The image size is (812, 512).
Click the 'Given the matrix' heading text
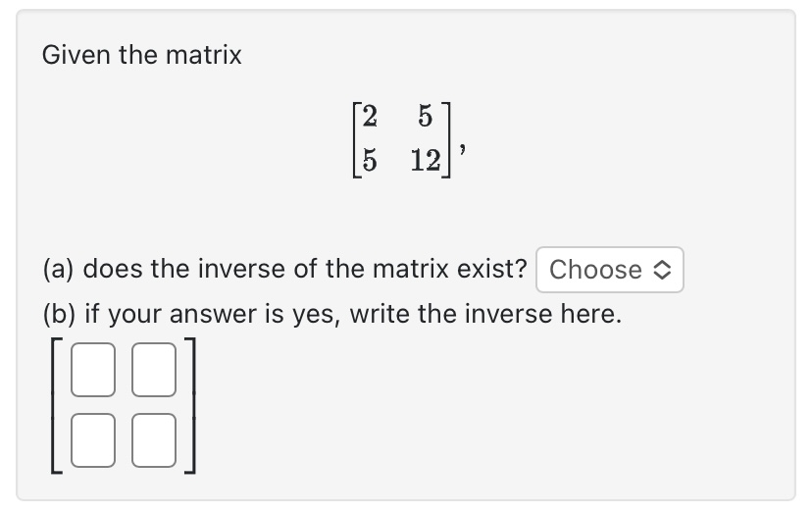click(x=142, y=55)
